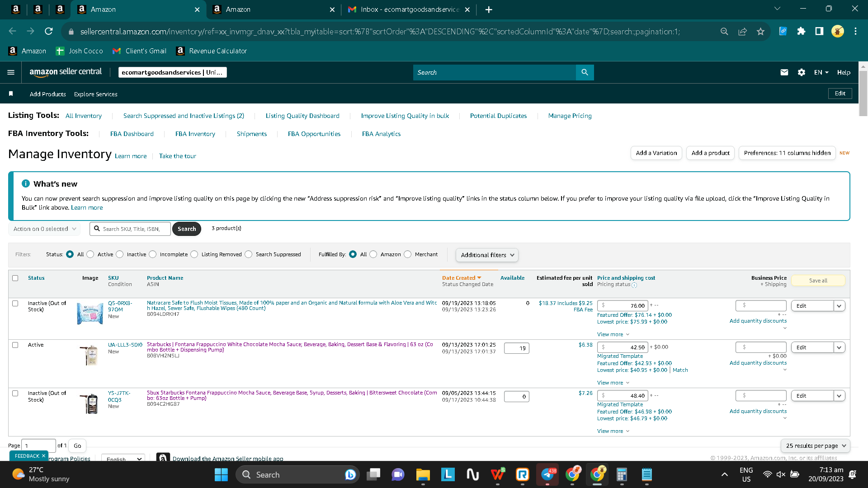This screenshot has height=488, width=868.
Task: Open the Natracare wipes product thumbnail
Action: coord(90,314)
